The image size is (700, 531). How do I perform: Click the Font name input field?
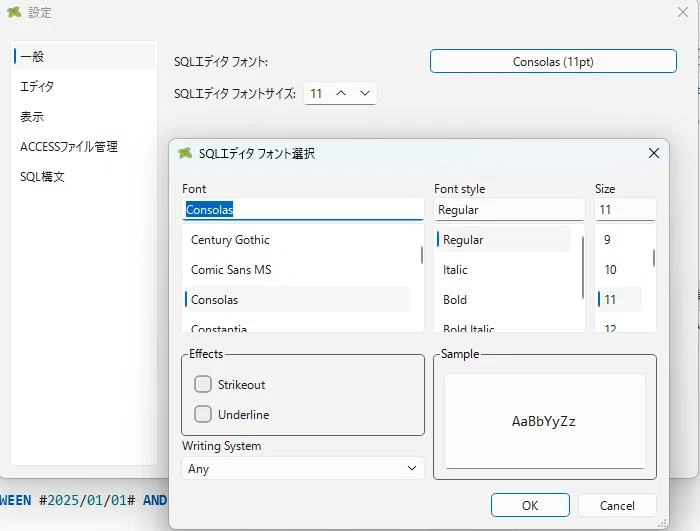303,209
